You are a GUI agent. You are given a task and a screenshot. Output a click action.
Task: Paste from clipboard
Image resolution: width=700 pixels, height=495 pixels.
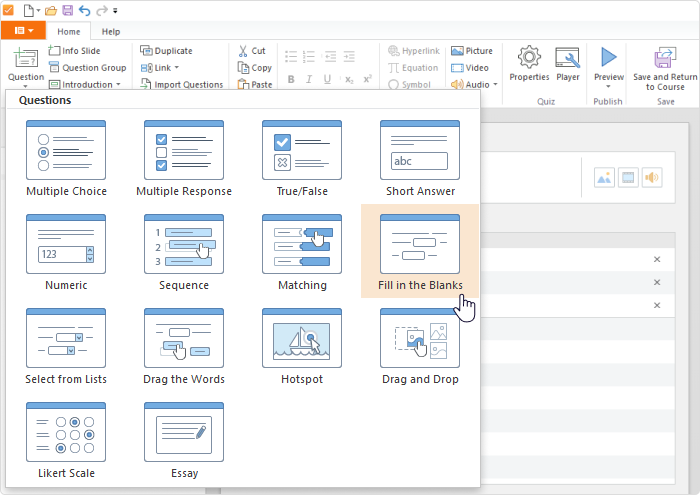254,84
